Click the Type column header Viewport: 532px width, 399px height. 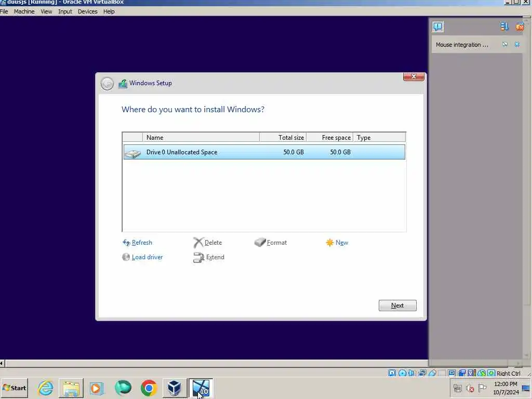click(x=379, y=137)
